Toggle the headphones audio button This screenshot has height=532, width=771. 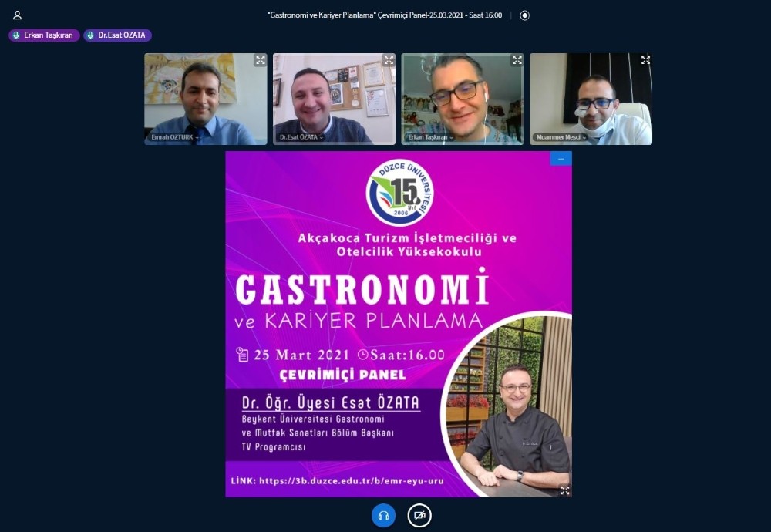click(383, 515)
